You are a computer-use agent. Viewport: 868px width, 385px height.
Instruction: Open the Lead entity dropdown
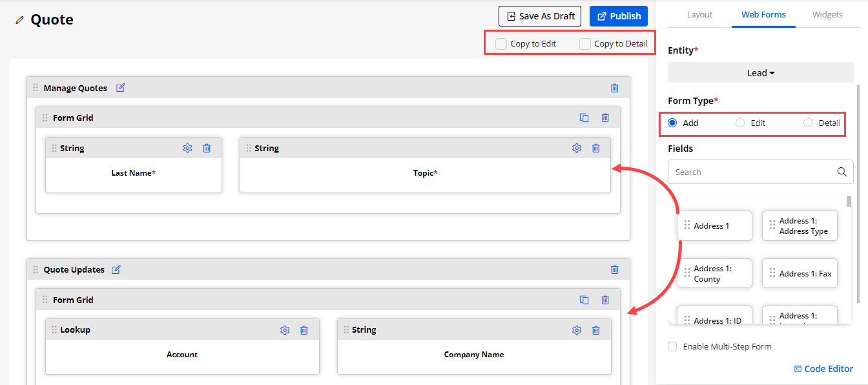760,73
